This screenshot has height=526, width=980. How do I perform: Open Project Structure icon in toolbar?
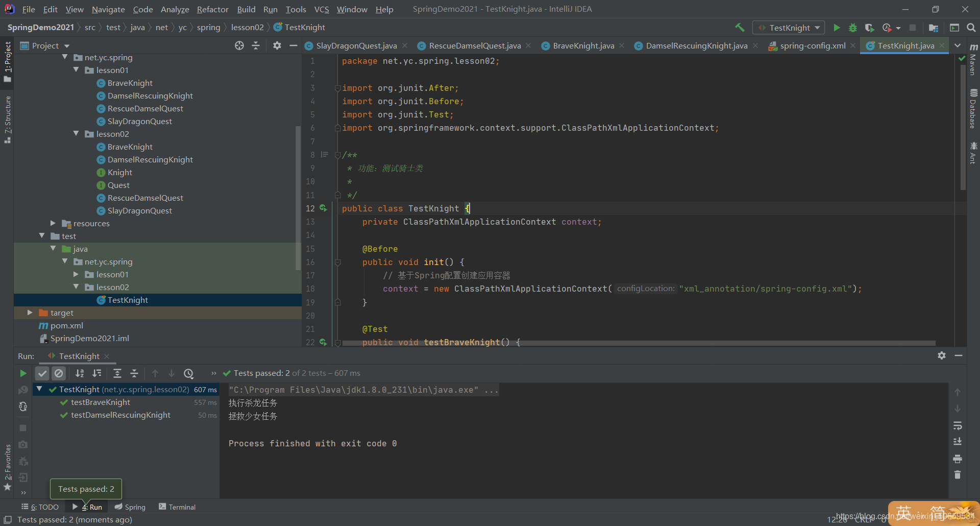tap(934, 28)
